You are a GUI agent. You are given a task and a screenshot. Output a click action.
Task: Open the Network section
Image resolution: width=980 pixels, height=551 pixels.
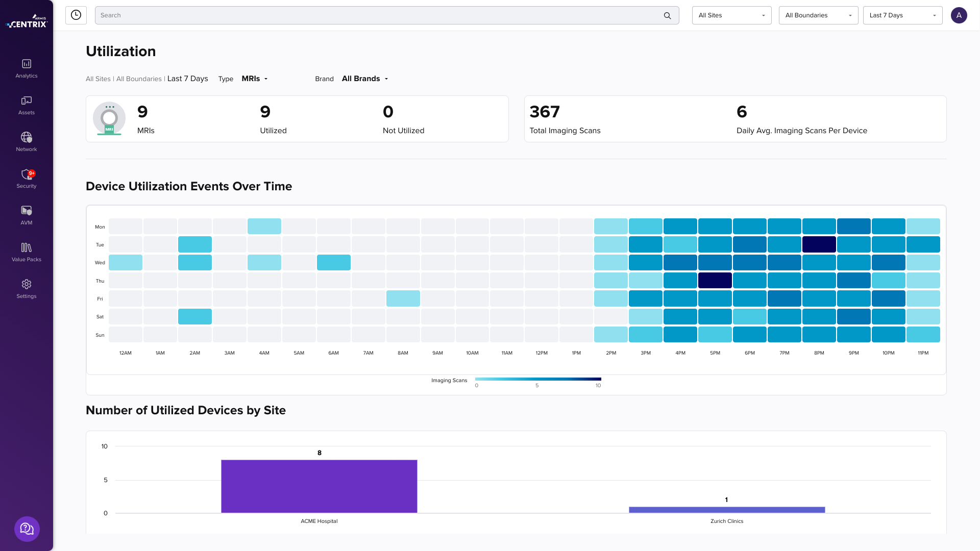pos(27,142)
